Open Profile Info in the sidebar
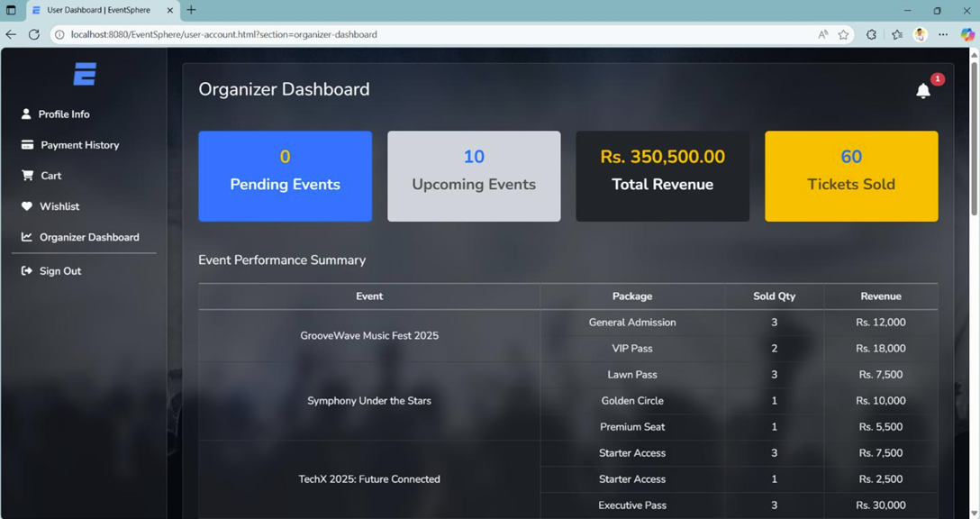The height and width of the screenshot is (519, 980). click(63, 114)
